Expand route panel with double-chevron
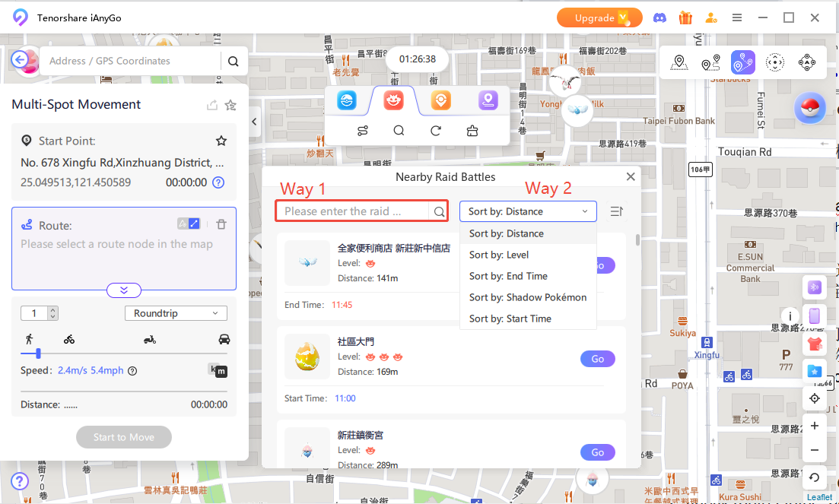This screenshot has height=504, width=839. tap(124, 290)
